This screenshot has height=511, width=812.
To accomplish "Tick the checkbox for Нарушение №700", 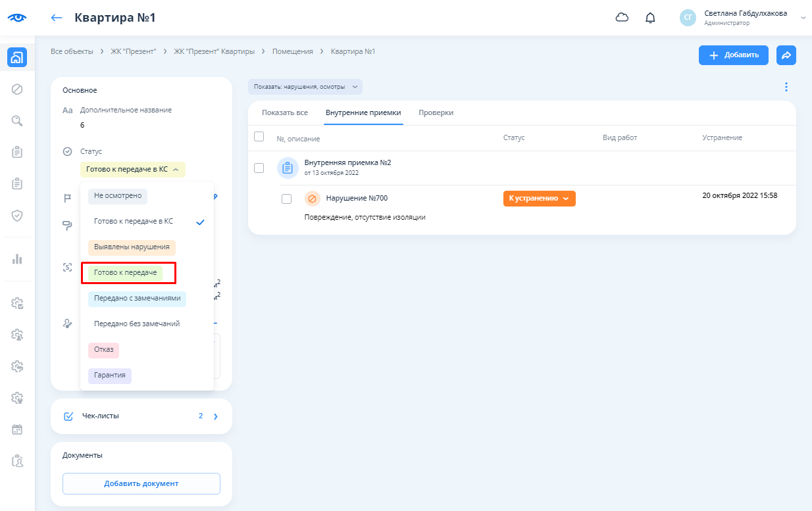I will tap(286, 199).
